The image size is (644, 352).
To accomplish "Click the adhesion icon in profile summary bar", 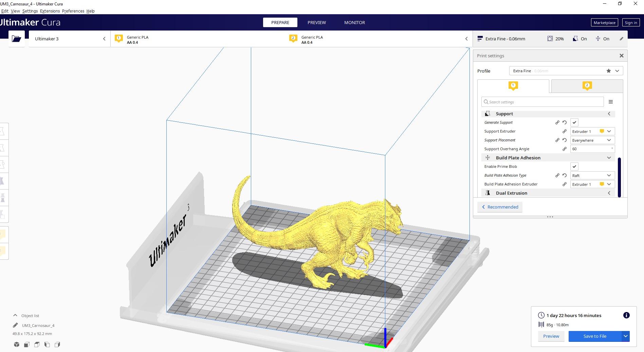I will pyautogui.click(x=598, y=39).
